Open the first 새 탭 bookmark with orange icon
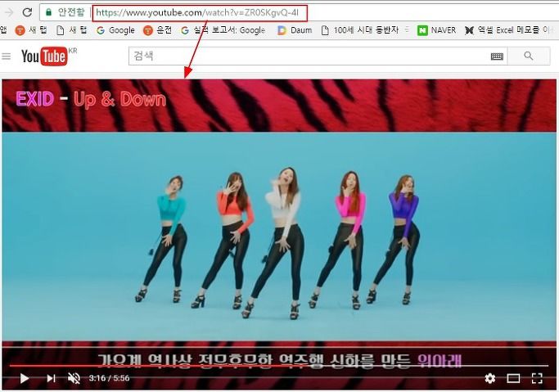Screen dimensions: 559x392 pos(31,30)
